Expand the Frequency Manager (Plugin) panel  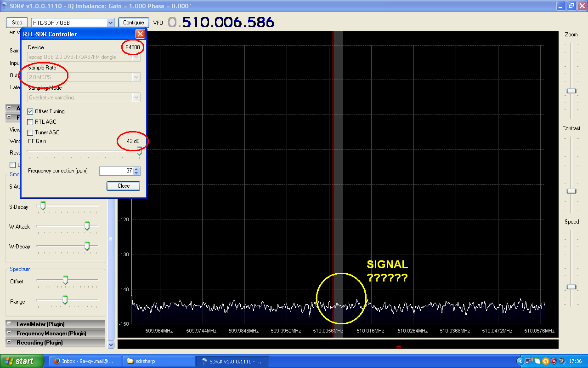click(9, 333)
